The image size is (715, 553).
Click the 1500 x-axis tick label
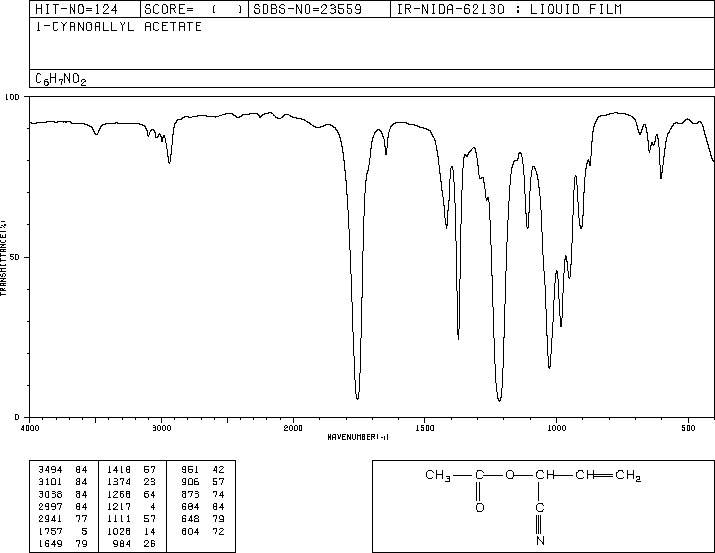pyautogui.click(x=425, y=428)
